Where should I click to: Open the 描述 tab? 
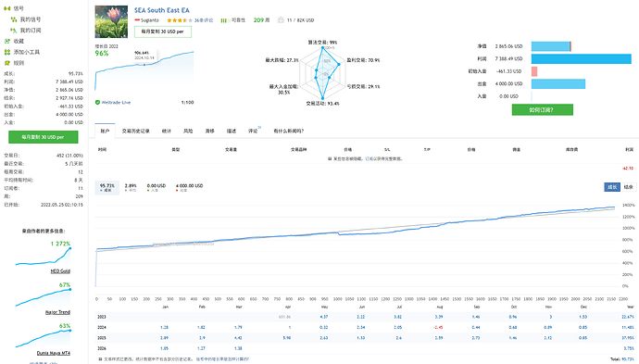(232, 131)
